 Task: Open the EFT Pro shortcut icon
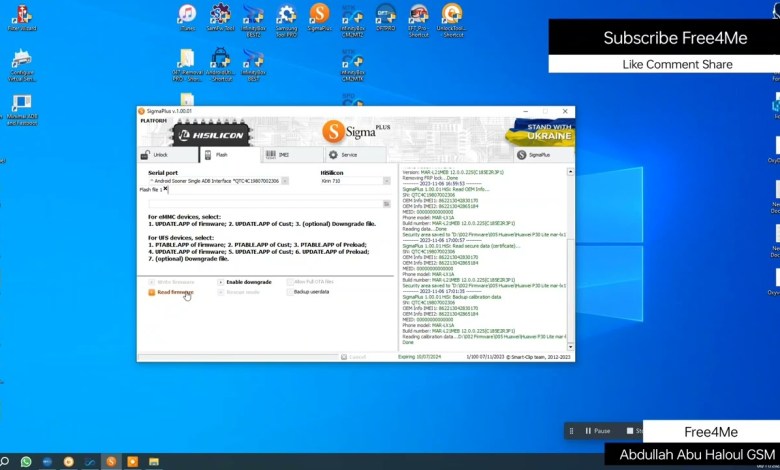click(418, 20)
